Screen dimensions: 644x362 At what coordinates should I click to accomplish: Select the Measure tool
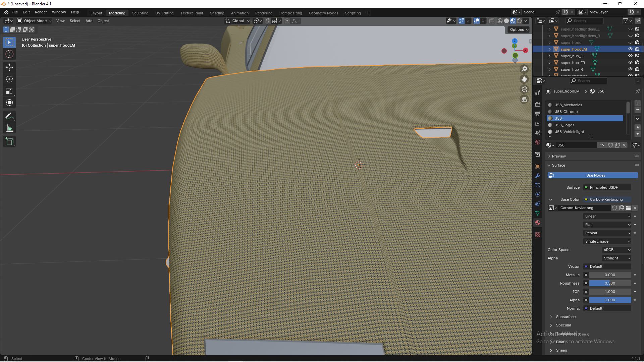9,128
